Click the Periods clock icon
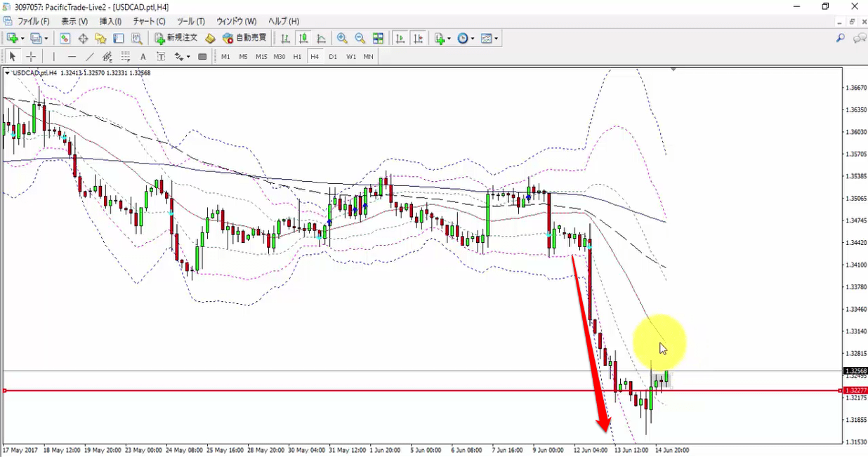The width and height of the screenshot is (868, 457). 463,39
